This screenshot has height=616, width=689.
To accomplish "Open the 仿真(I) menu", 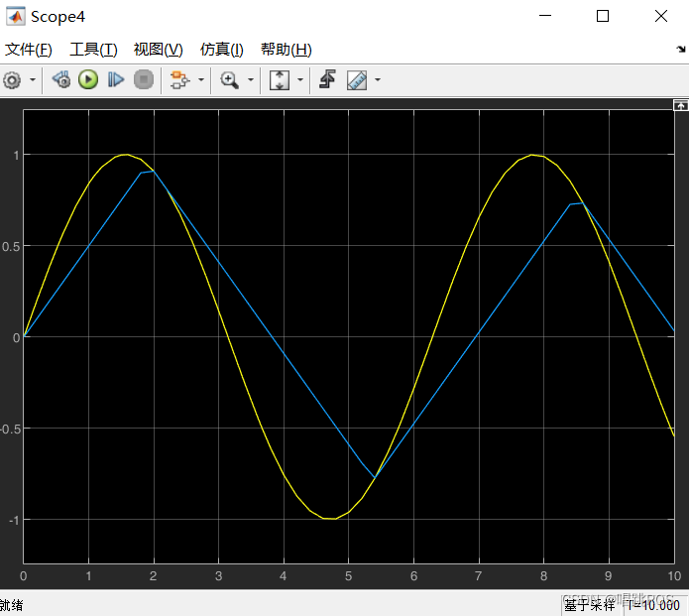I will pyautogui.click(x=222, y=50).
